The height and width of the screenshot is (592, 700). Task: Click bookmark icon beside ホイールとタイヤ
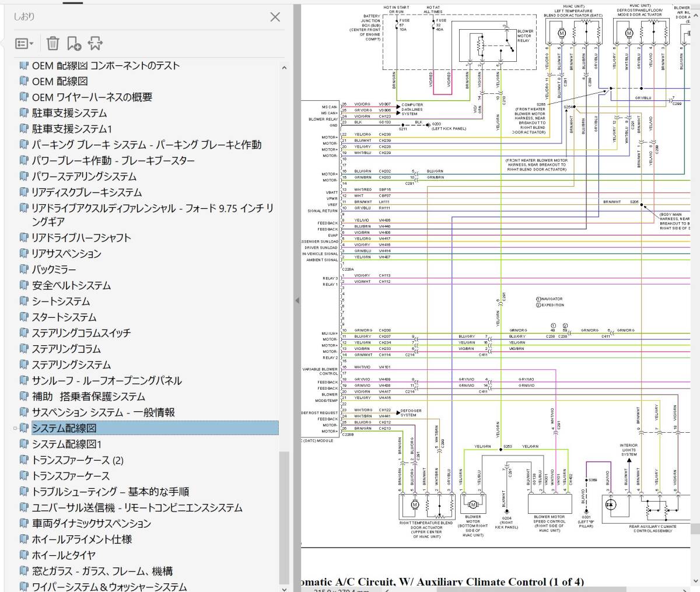(x=24, y=555)
